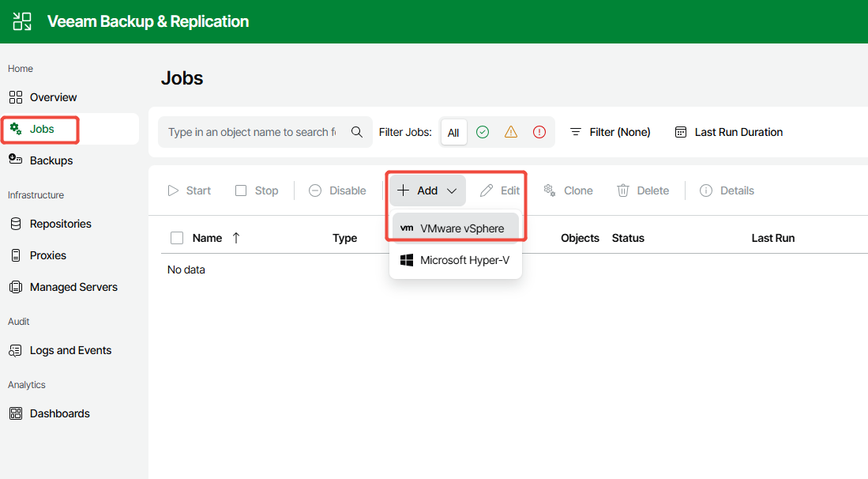This screenshot has height=479, width=868.
Task: Click the Clone gears icon
Action: tap(550, 190)
